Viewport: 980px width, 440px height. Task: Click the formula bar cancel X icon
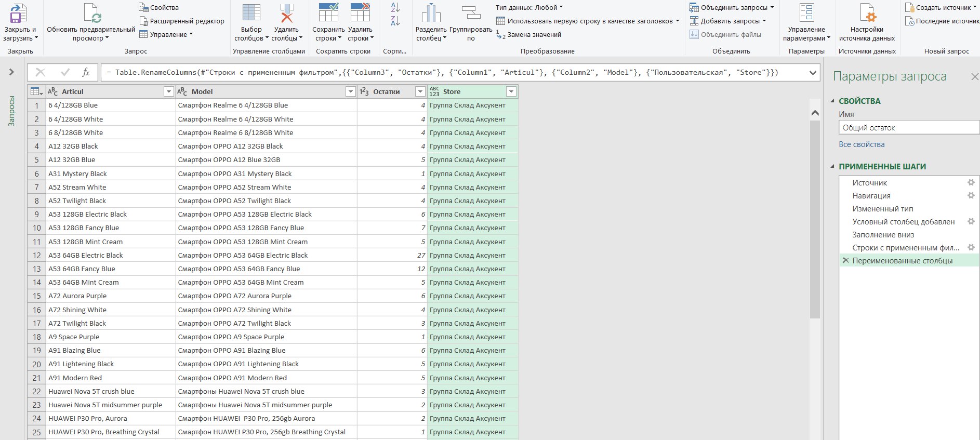[x=40, y=72]
